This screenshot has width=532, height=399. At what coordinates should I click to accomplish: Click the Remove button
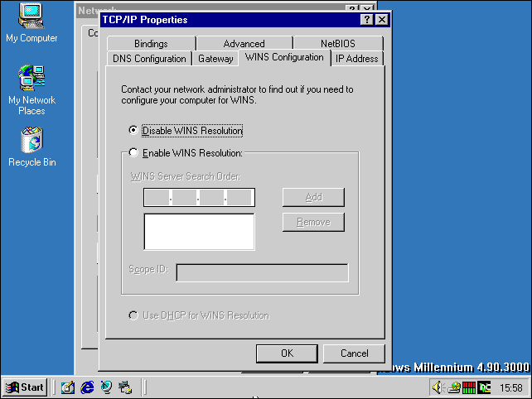coord(313,222)
